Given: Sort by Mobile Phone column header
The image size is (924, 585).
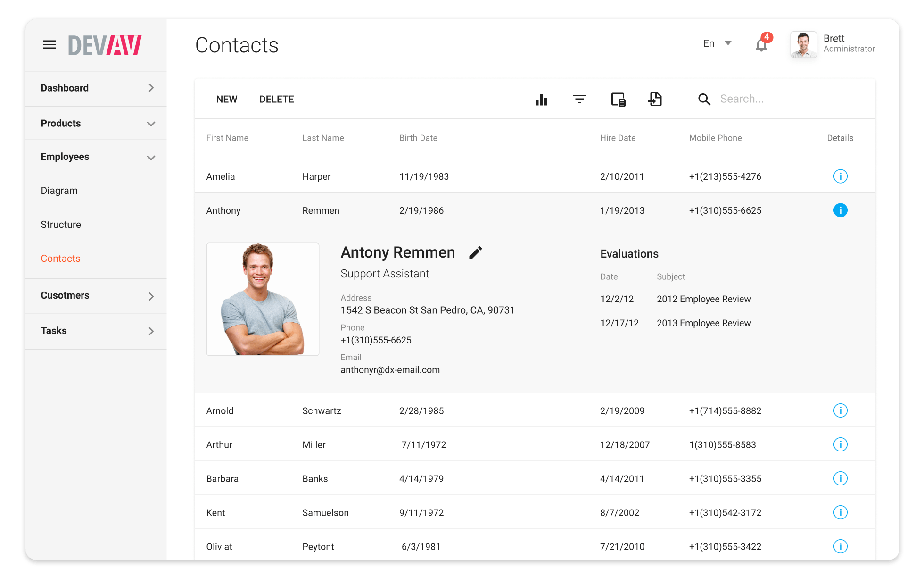Looking at the screenshot, I should [715, 138].
